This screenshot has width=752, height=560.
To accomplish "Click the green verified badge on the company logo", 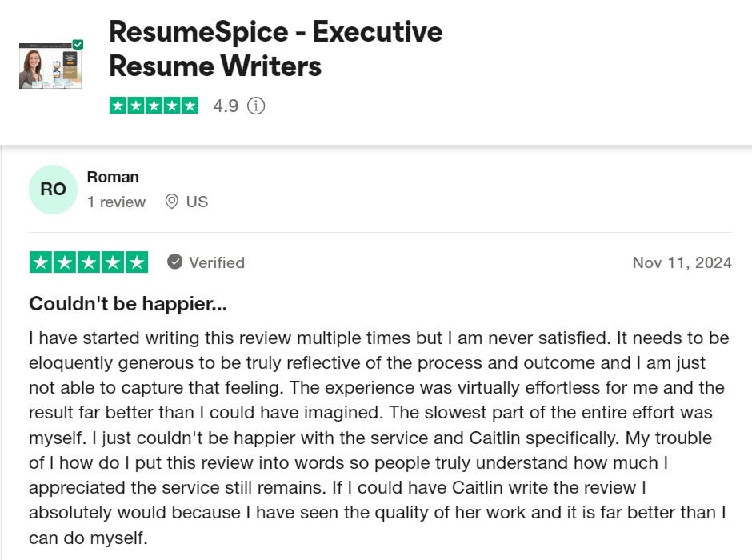I will coord(78,45).
